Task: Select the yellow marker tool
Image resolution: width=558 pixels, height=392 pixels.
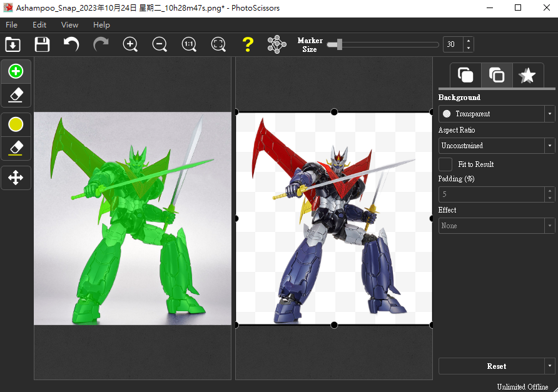Action: (16, 124)
